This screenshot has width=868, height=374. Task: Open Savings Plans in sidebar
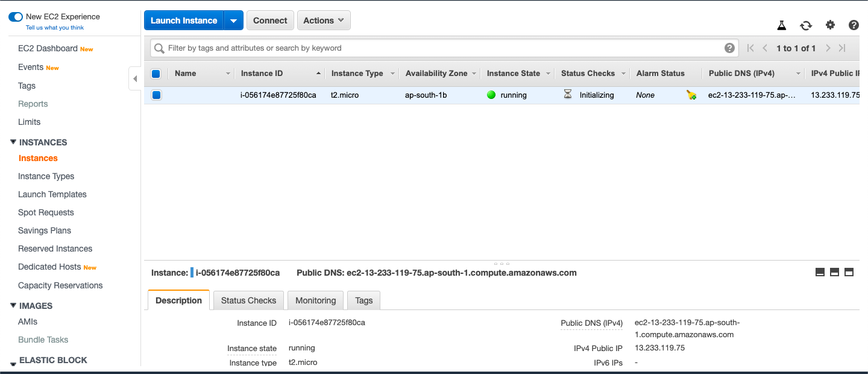(x=45, y=230)
